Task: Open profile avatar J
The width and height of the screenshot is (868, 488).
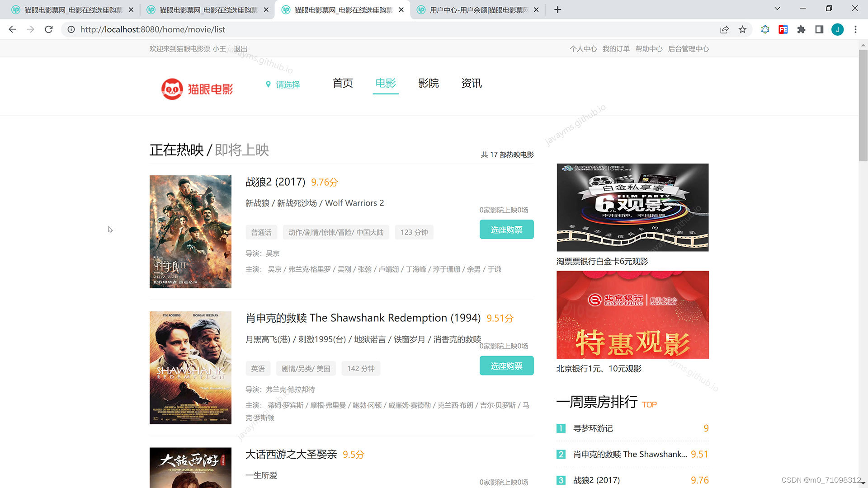Action: coord(837,29)
